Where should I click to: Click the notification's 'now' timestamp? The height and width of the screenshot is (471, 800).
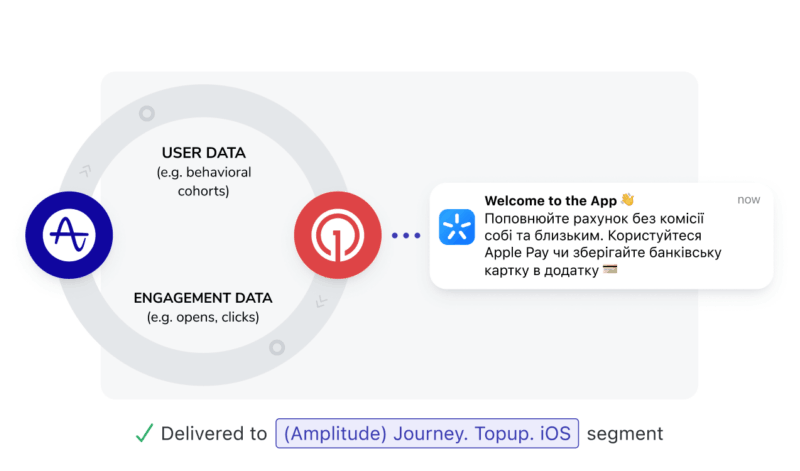pyautogui.click(x=748, y=200)
